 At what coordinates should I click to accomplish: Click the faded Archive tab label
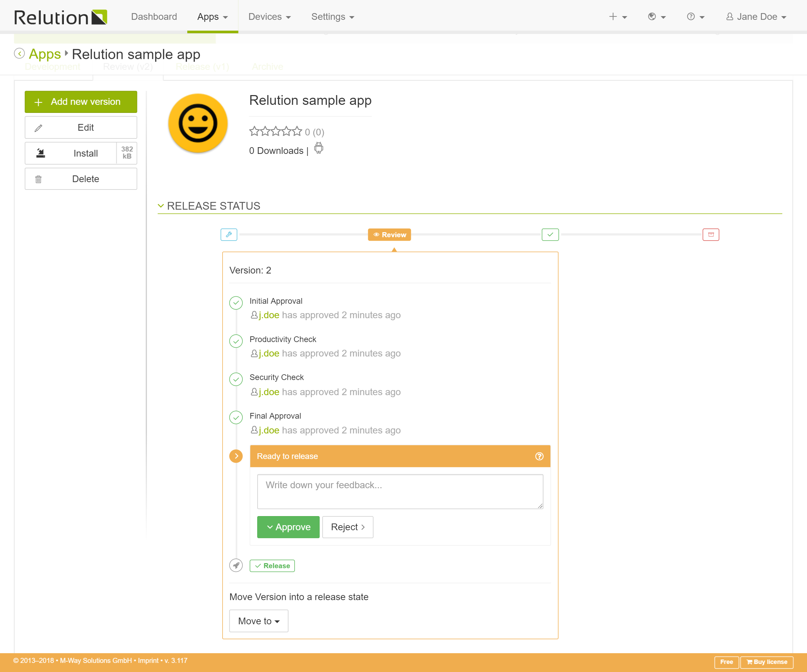click(x=267, y=67)
